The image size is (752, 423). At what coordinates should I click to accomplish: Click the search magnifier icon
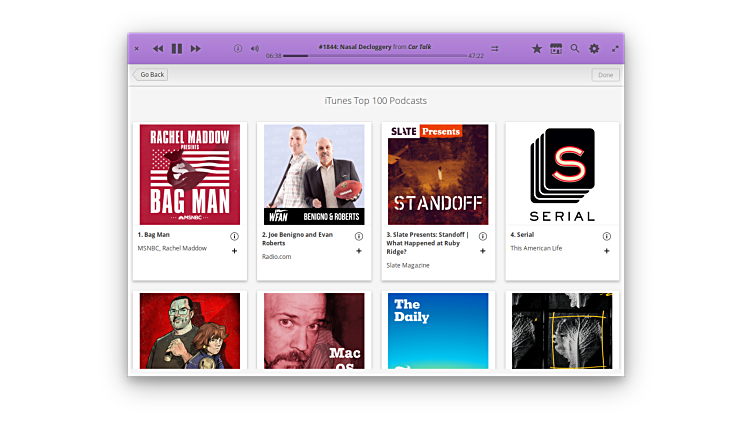coord(575,48)
